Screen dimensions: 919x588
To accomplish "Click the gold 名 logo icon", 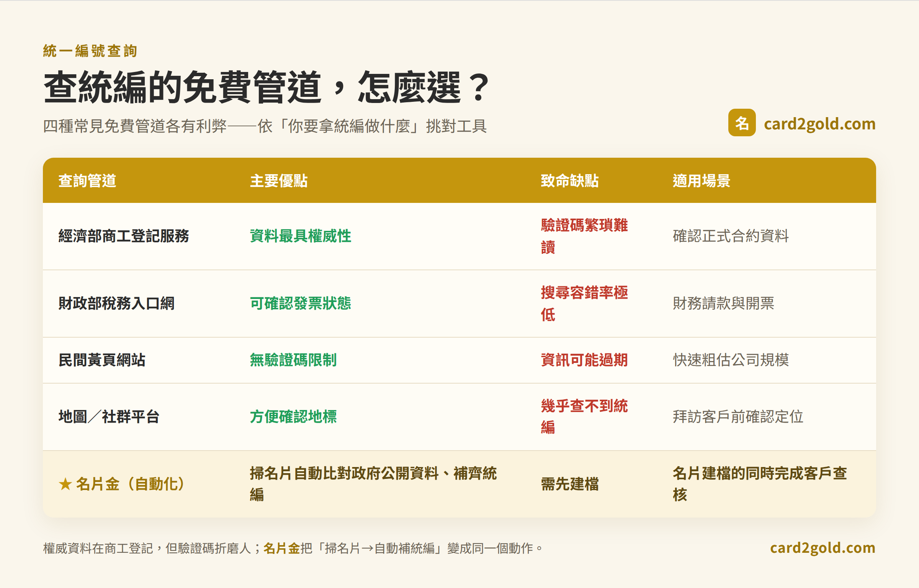I will [742, 123].
